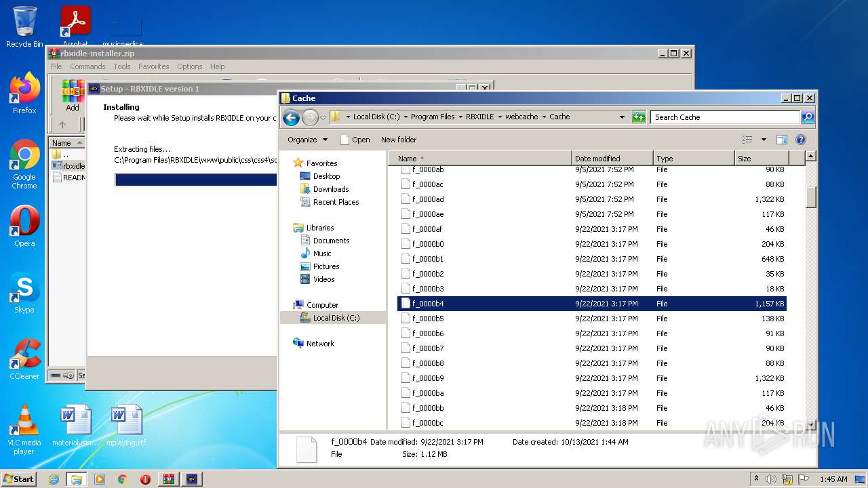The width and height of the screenshot is (868, 488).
Task: Open the Tools menu in WinRAR
Action: pyautogui.click(x=122, y=66)
